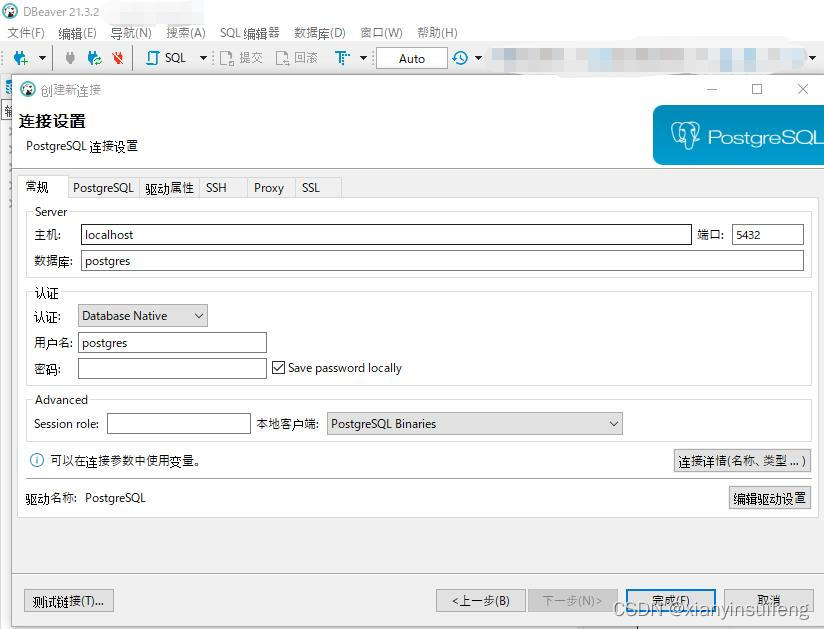This screenshot has height=629, width=824.
Task: Open the 窗口(W) menu
Action: 382,33
